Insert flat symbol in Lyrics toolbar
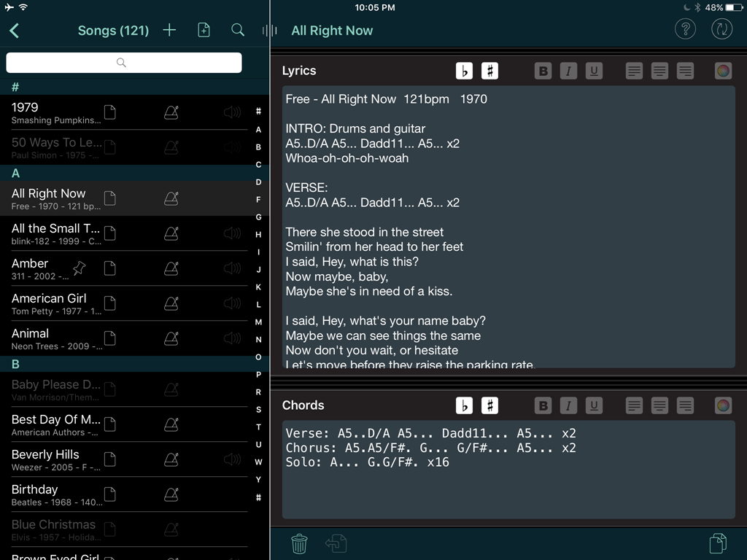The width and height of the screenshot is (747, 560). 464,71
